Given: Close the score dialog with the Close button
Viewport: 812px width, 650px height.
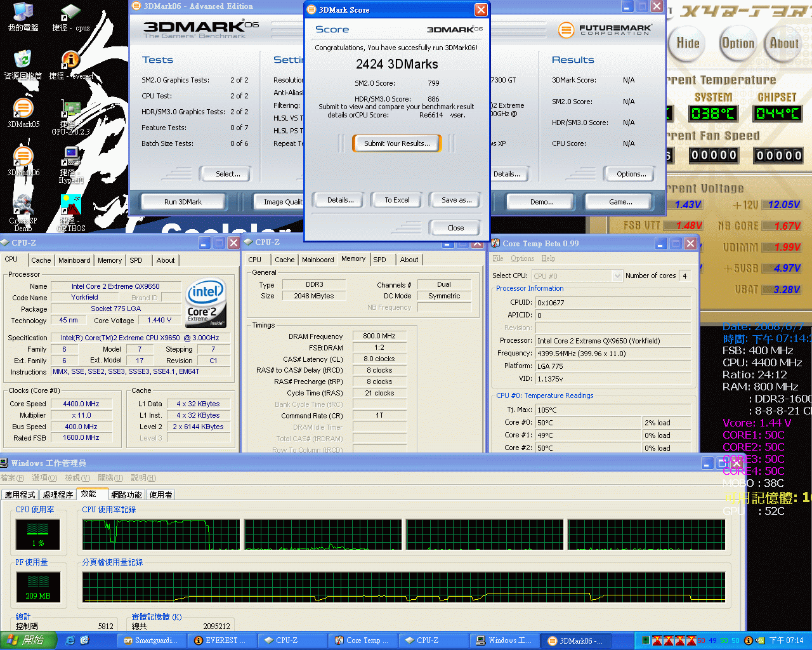Looking at the screenshot, I should tap(455, 228).
